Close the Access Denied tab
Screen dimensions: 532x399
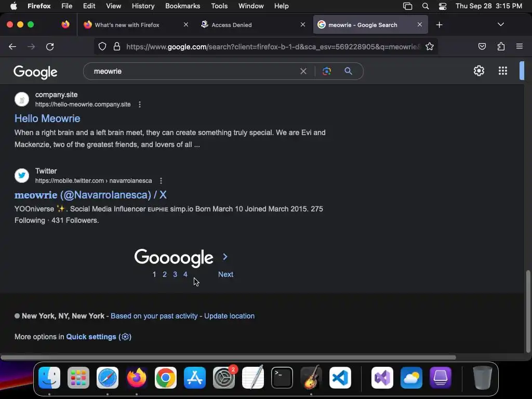(303, 25)
